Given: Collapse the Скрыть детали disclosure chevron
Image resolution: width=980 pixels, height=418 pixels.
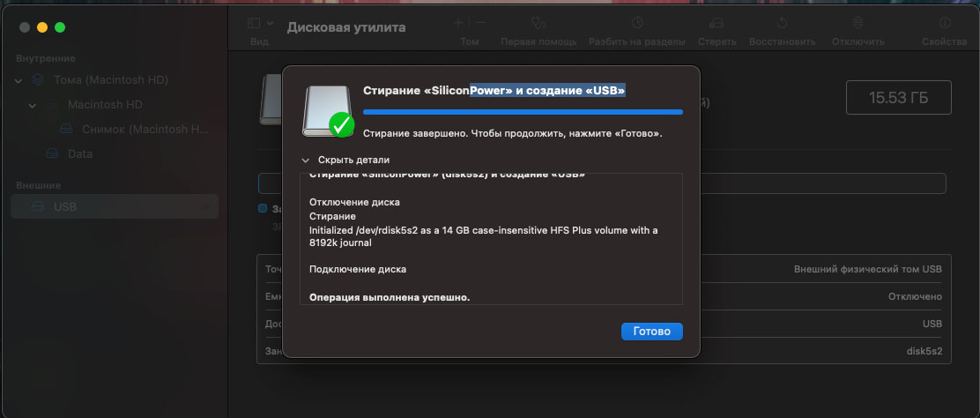Looking at the screenshot, I should (x=305, y=160).
